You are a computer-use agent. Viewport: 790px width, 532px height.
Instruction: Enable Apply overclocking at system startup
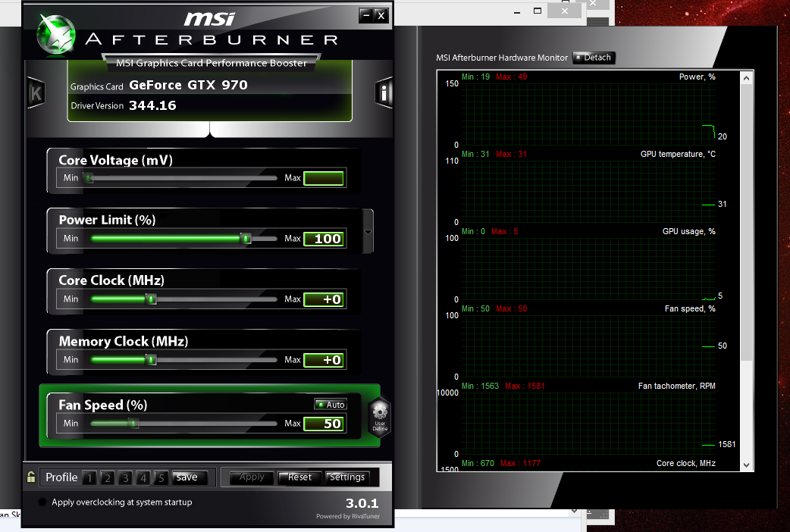[42, 502]
